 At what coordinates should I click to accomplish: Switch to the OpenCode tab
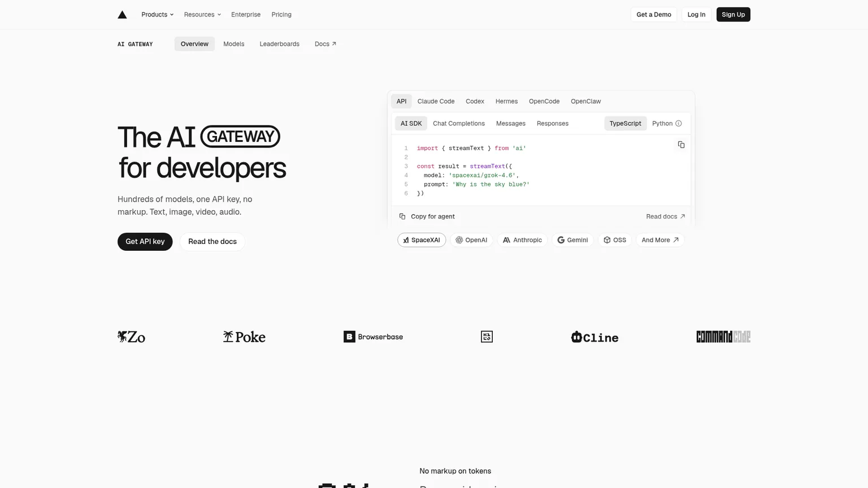544,102
